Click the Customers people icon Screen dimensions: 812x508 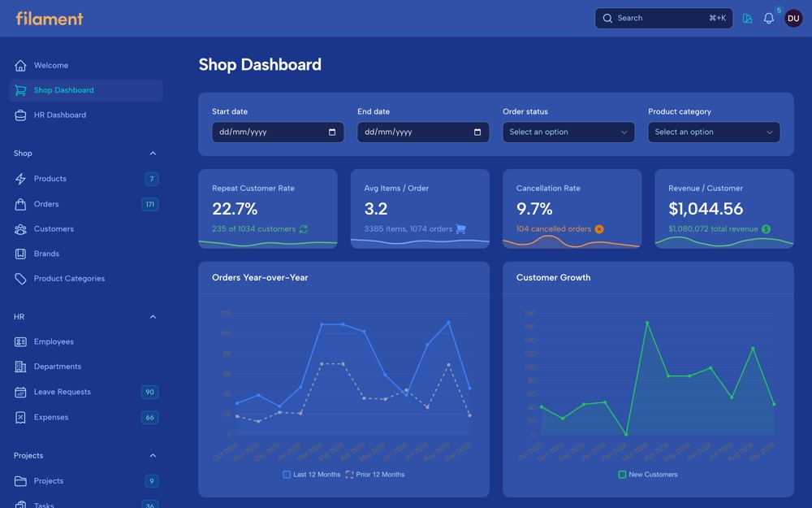[x=20, y=229]
